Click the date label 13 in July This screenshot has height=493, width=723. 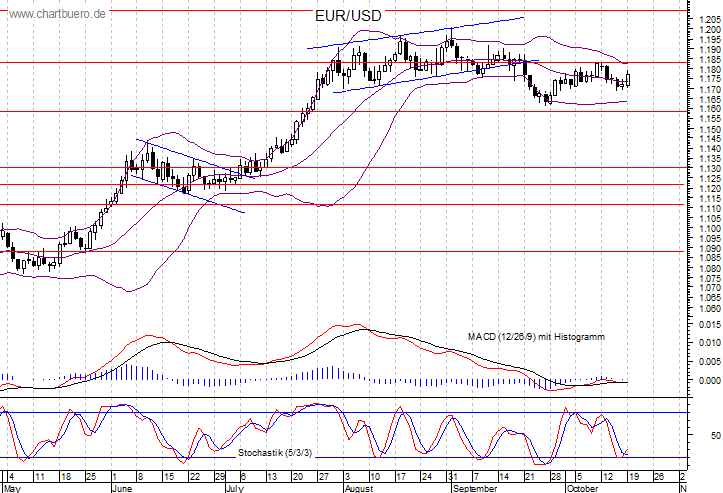pyautogui.click(x=272, y=476)
